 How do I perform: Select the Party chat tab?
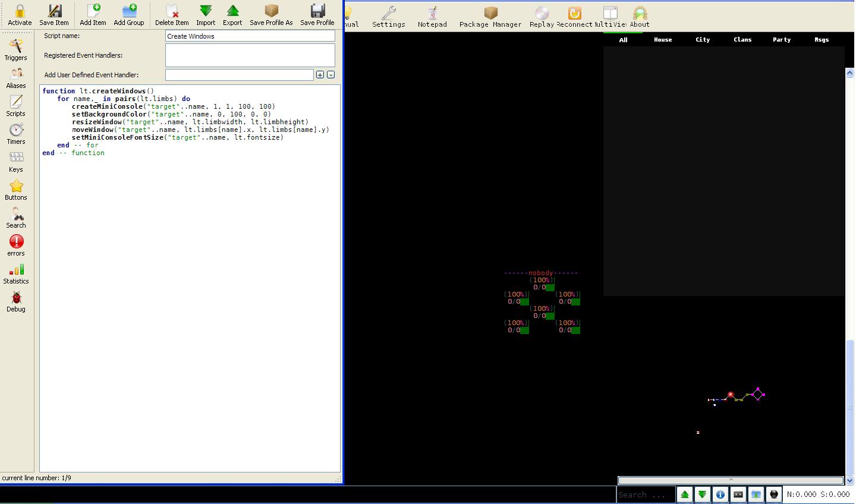pos(782,40)
